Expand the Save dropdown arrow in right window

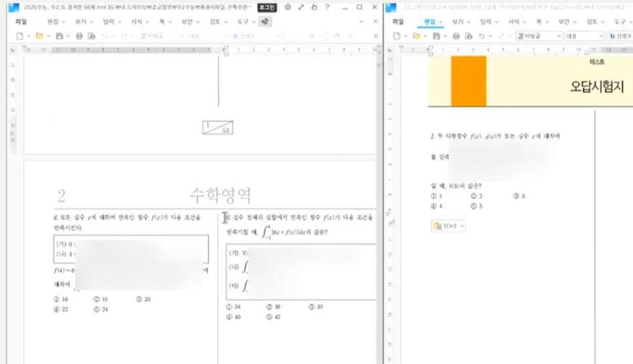pos(446,36)
